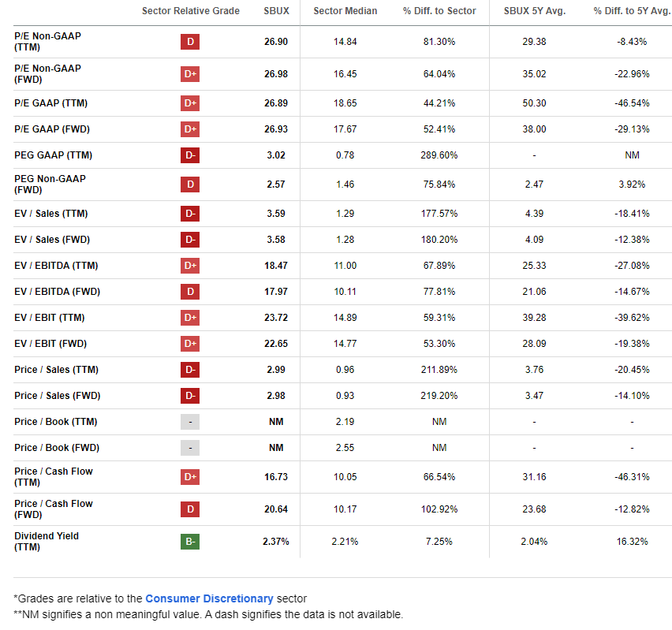Screen dimensions: 672x630
Task: Click the NM footnote explanation text
Action: coord(208,614)
